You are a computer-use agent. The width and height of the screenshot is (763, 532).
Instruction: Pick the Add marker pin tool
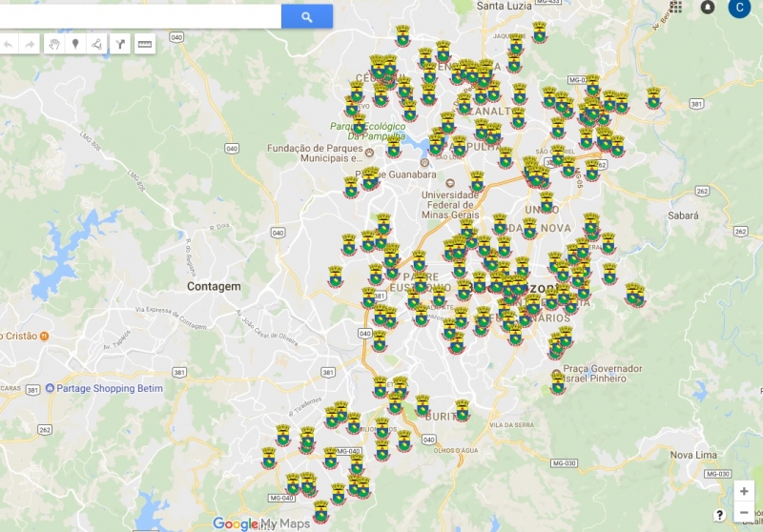click(75, 44)
